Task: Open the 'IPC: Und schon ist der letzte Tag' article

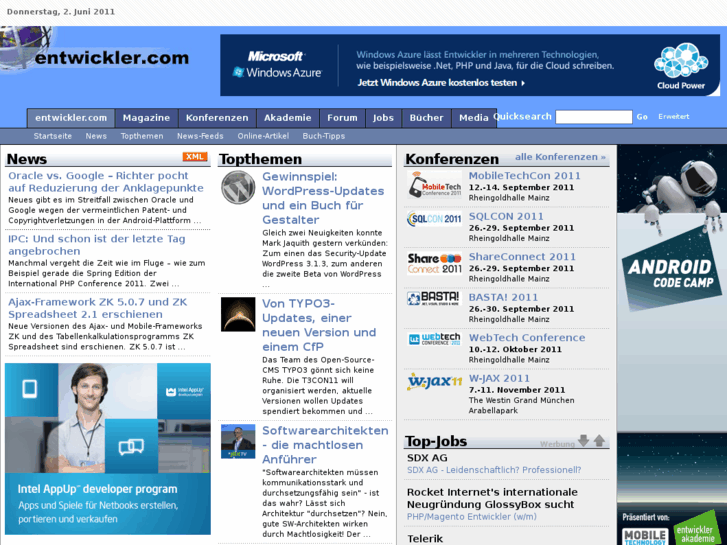Action: pyautogui.click(x=96, y=245)
